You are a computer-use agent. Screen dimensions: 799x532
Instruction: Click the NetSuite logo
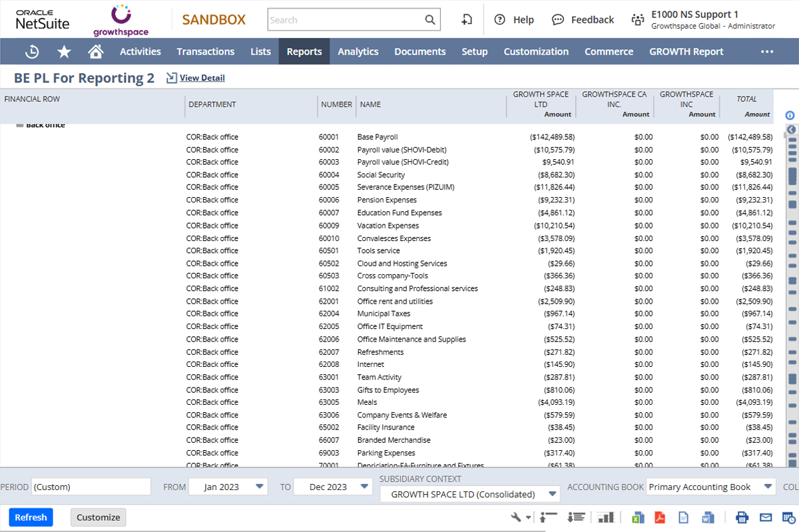tap(43, 20)
